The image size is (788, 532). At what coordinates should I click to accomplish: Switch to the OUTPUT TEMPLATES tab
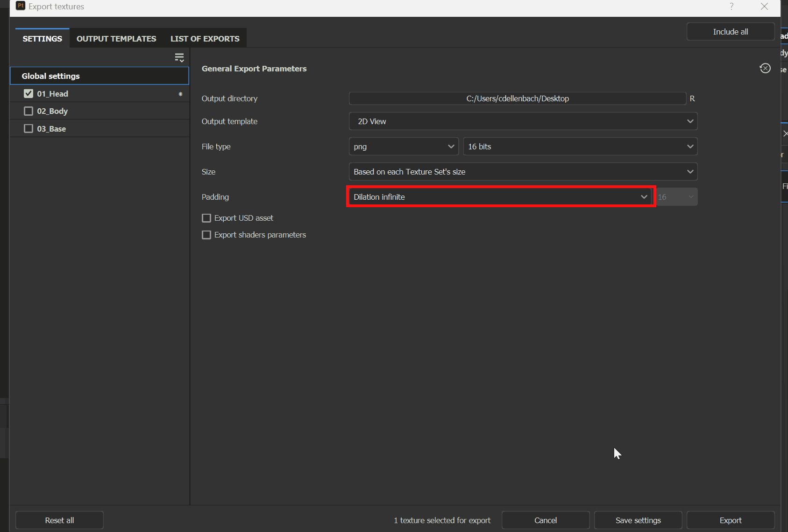tap(116, 38)
